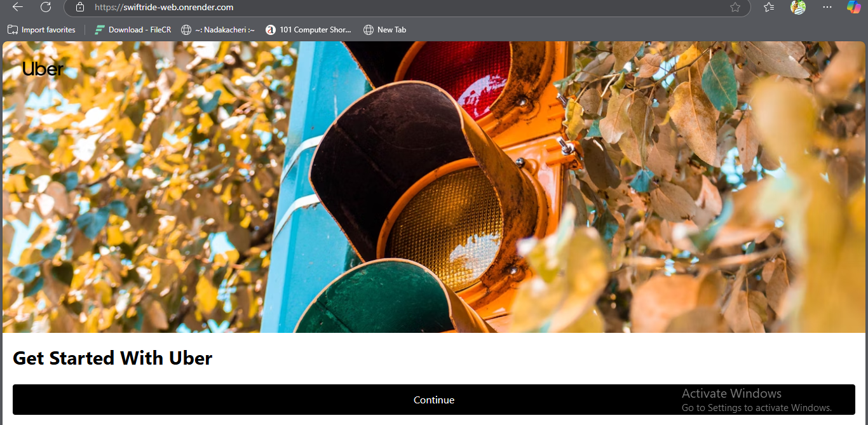Screen dimensions: 868x425
Task: Click the Uber logo
Action: tap(43, 69)
